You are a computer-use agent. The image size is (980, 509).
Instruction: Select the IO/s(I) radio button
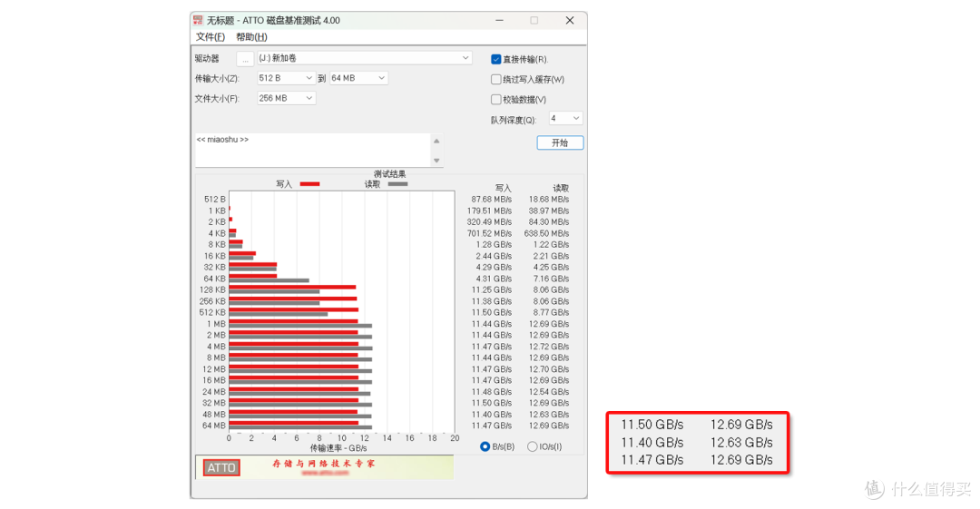[533, 446]
